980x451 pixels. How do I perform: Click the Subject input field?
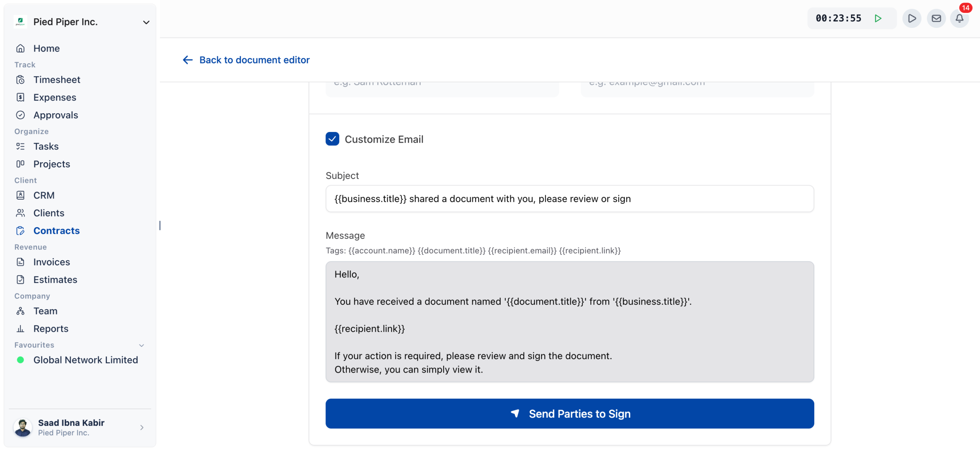pos(570,199)
